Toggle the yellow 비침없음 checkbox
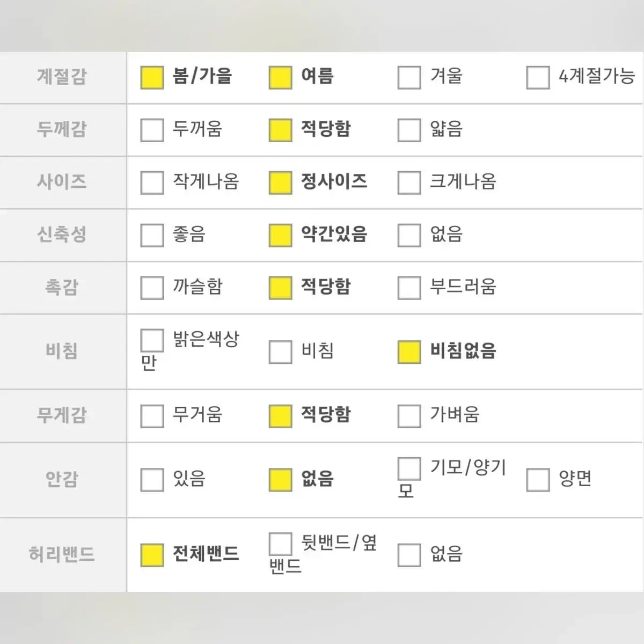Screen dimensions: 644x644 409,352
